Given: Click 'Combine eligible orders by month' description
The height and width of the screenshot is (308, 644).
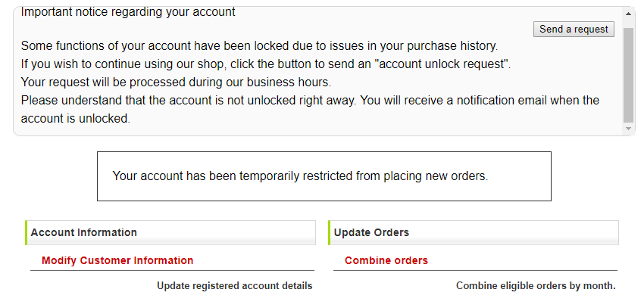Looking at the screenshot, I should (x=536, y=285).
